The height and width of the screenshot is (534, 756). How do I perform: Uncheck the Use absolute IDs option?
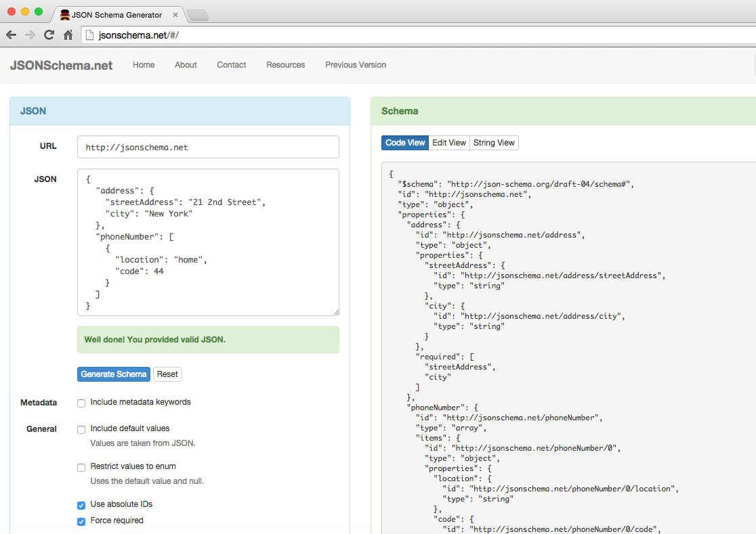[x=81, y=505]
